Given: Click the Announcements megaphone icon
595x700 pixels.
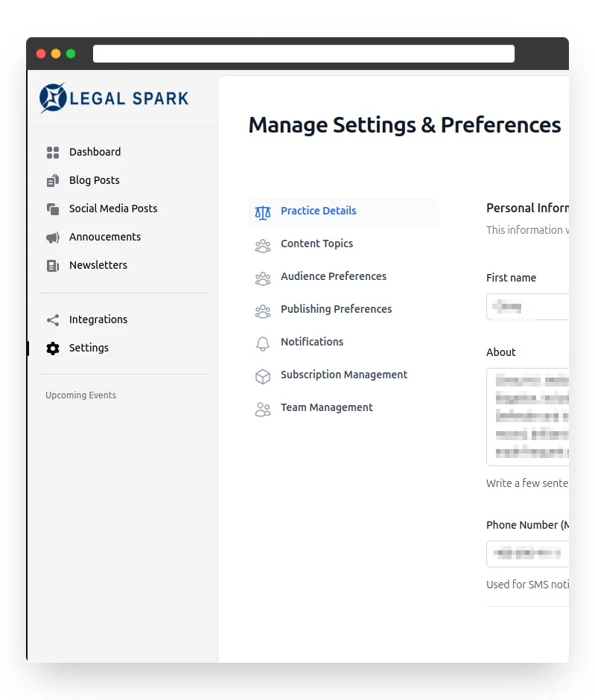Looking at the screenshot, I should (x=53, y=238).
